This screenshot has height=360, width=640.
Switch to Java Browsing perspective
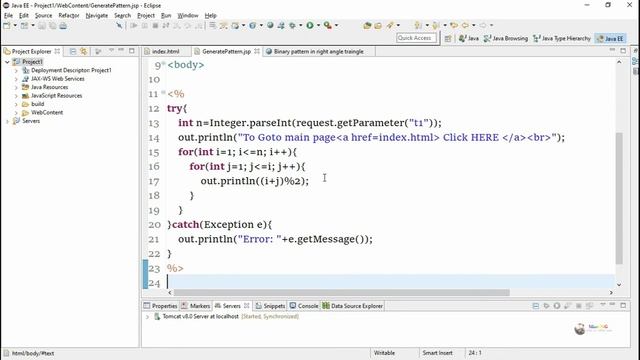point(506,38)
